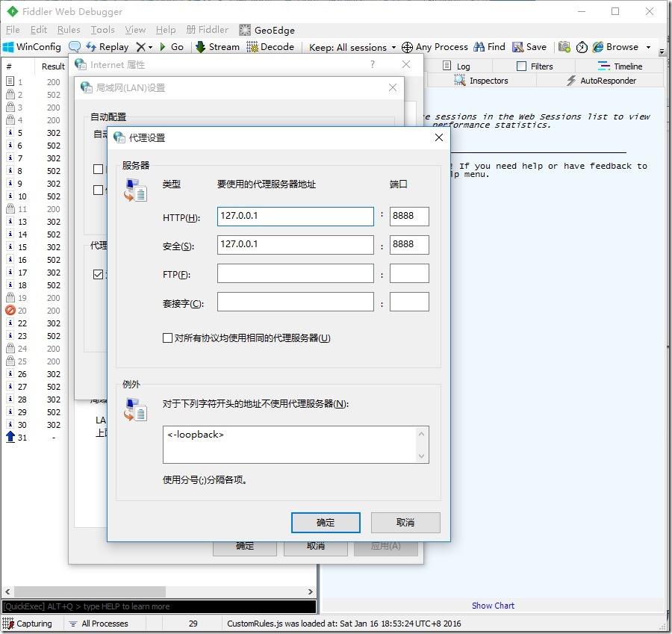Viewport: 672px width, 634px height.
Task: Toggle the Decode toolbar button
Action: 270,47
